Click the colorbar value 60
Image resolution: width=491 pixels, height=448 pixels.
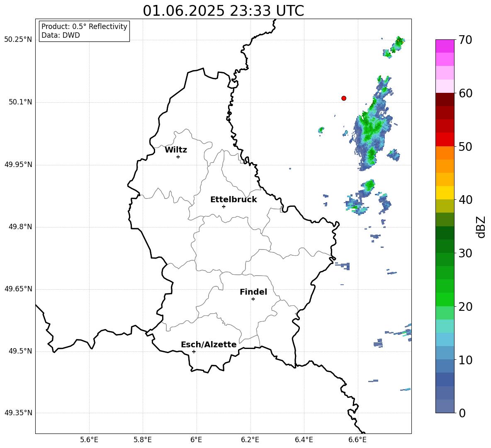[x=465, y=93]
